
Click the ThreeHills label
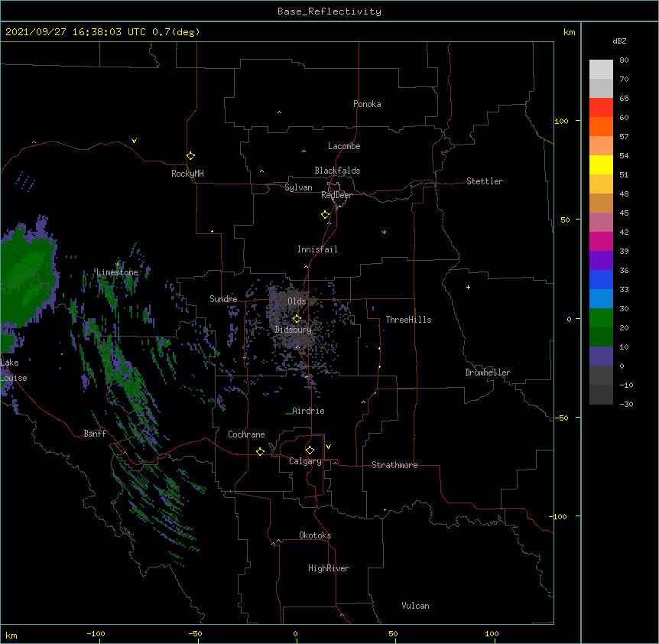click(x=408, y=320)
